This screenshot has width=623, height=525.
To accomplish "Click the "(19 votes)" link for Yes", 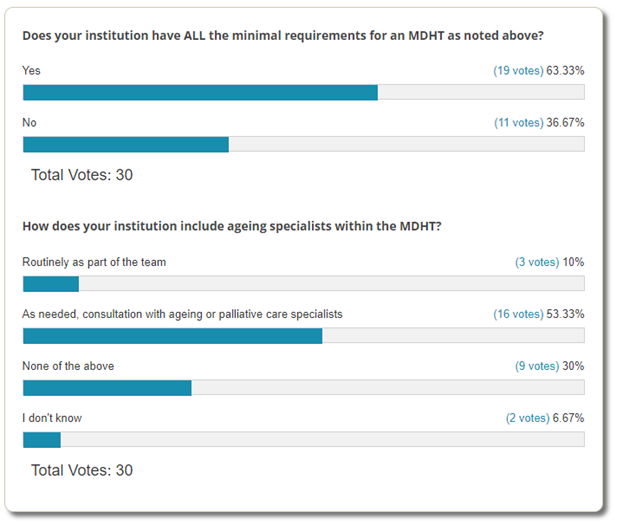I will (518, 71).
